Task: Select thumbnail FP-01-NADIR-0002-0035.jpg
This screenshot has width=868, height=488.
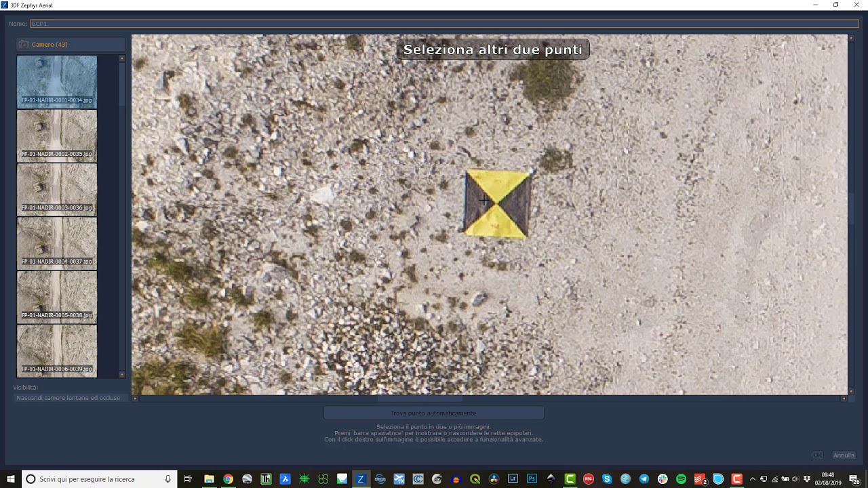Action: (57, 136)
